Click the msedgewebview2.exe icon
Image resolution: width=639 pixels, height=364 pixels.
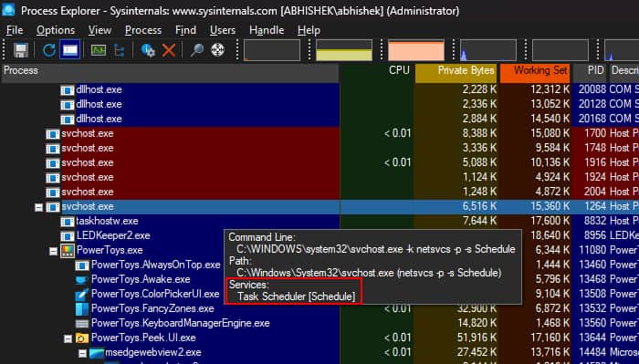pyautogui.click(x=97, y=353)
